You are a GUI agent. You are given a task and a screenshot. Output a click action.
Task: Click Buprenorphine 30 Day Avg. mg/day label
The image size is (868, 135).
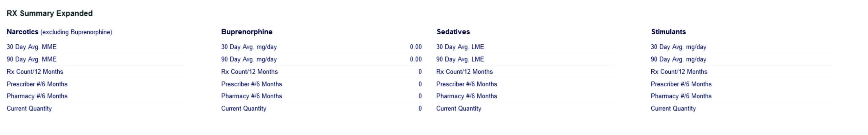coord(249,47)
